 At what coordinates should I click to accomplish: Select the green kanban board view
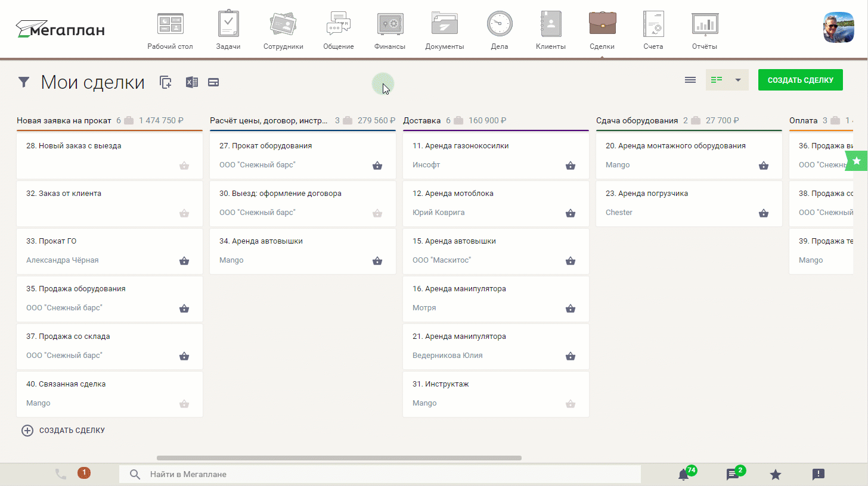tap(717, 80)
